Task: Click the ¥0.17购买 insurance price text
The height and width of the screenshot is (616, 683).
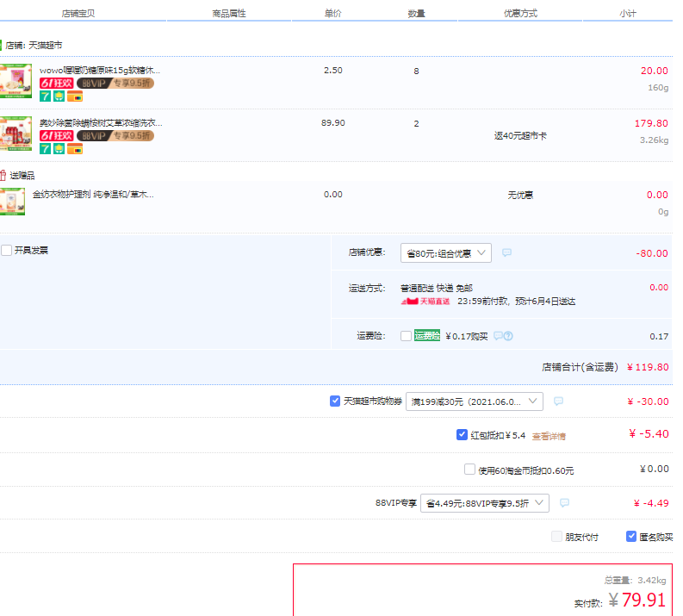Action: (x=467, y=336)
